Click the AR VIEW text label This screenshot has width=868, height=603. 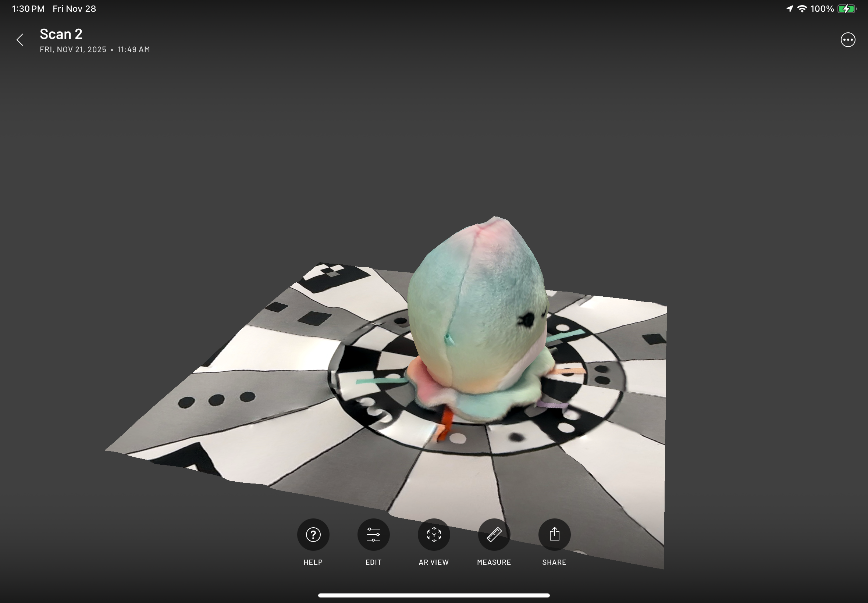click(x=433, y=562)
